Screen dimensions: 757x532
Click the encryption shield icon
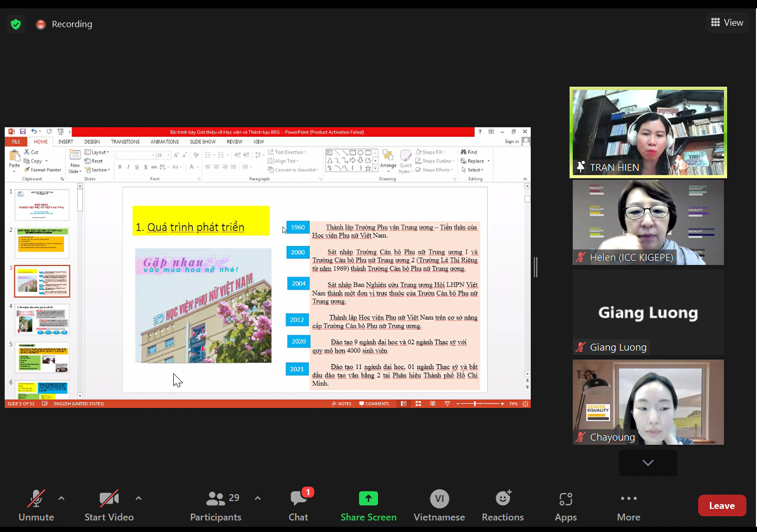(16, 24)
